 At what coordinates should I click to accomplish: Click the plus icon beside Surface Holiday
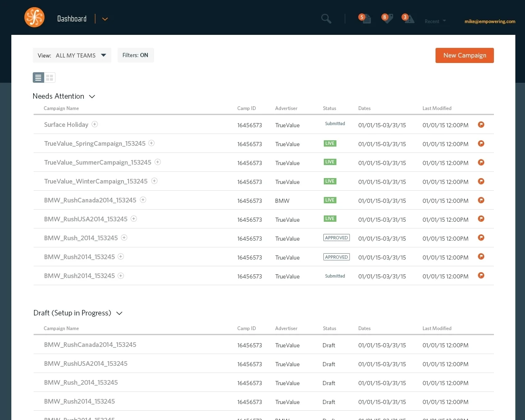point(95,124)
